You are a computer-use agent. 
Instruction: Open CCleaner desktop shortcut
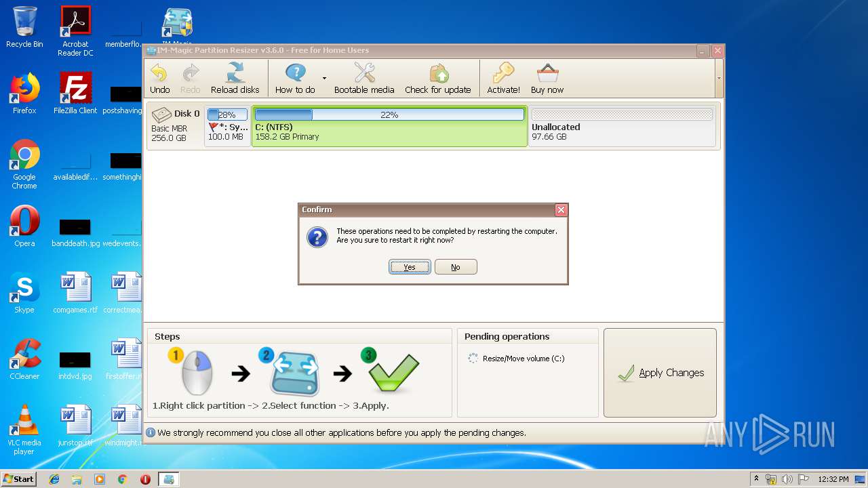[24, 359]
